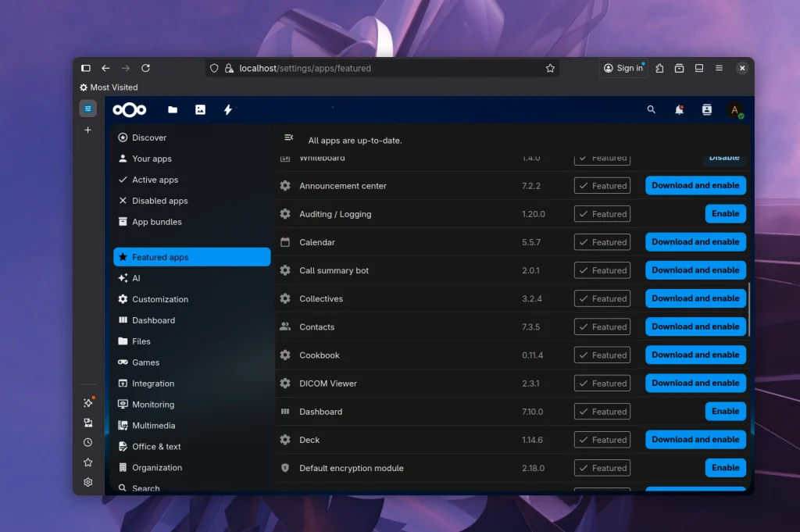Bookmark this page with star icon
The image size is (800, 532).
click(x=550, y=68)
